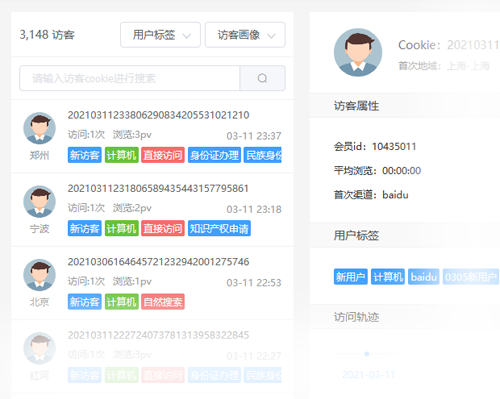
Task: Select the 北京 visitor avatar
Action: [x=39, y=275]
